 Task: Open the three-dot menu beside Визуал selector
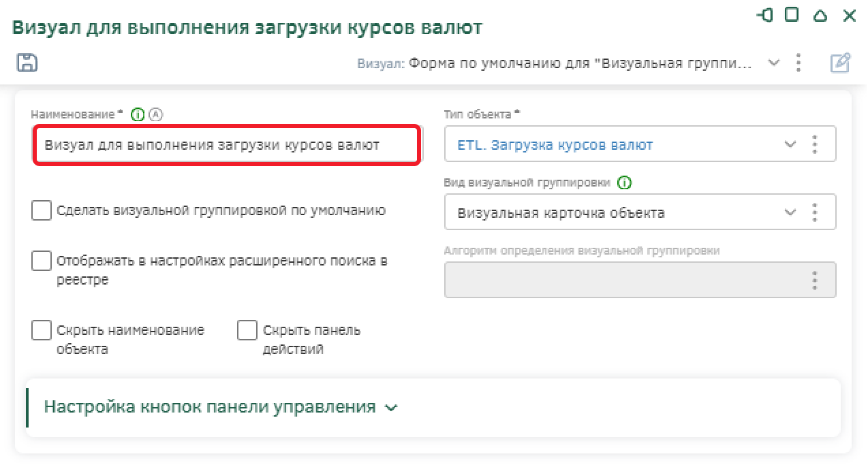799,63
